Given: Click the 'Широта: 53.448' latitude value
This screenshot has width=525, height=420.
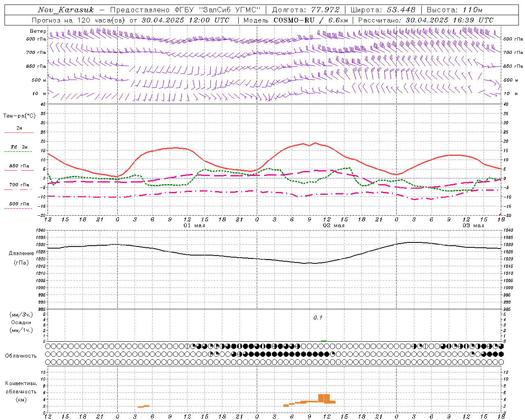Looking at the screenshot, I should 383,10.
